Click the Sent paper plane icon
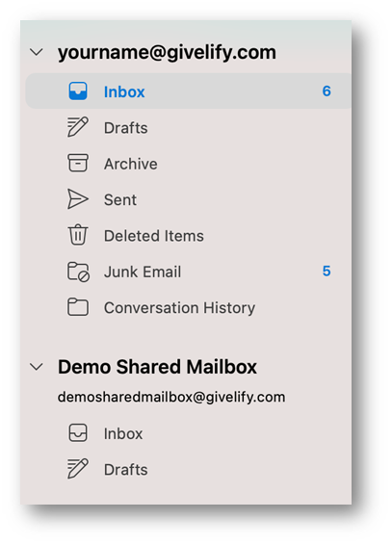The image size is (392, 545). tap(78, 199)
